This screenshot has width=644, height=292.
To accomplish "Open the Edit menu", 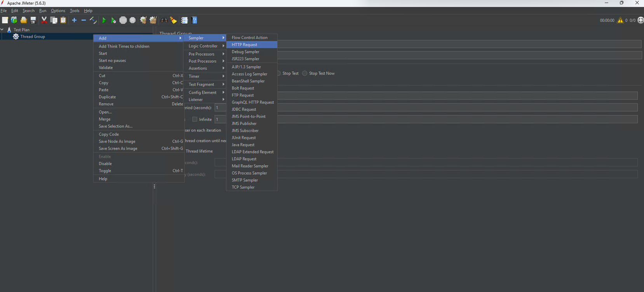I will [x=15, y=11].
